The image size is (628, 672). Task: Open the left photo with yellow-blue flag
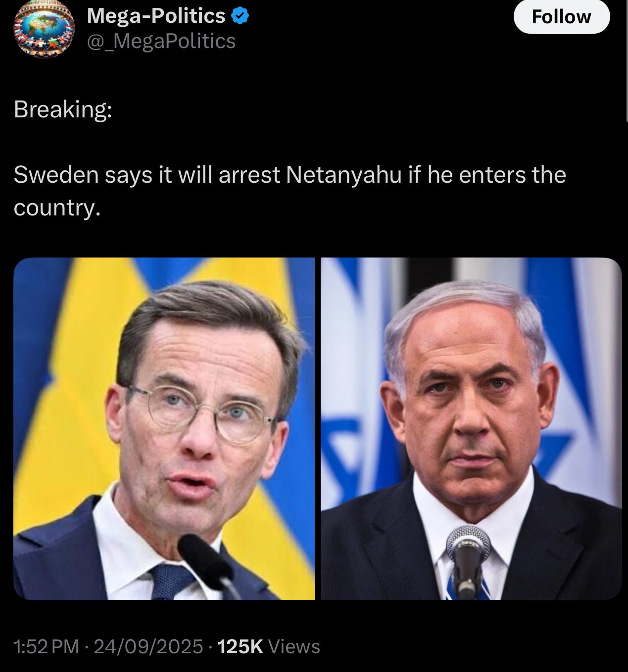pyautogui.click(x=164, y=429)
